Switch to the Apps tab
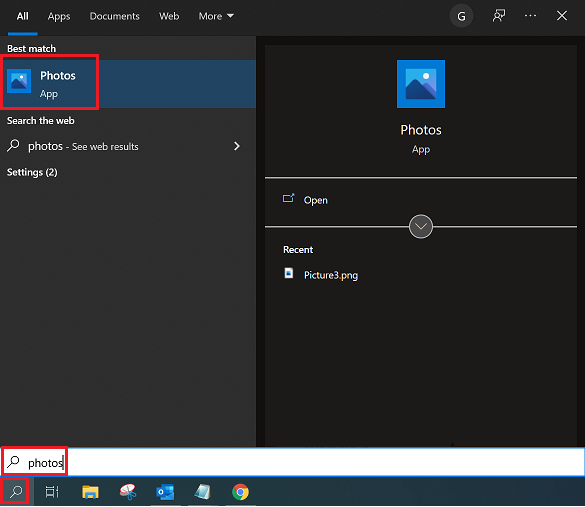This screenshot has width=585, height=507. [x=59, y=16]
